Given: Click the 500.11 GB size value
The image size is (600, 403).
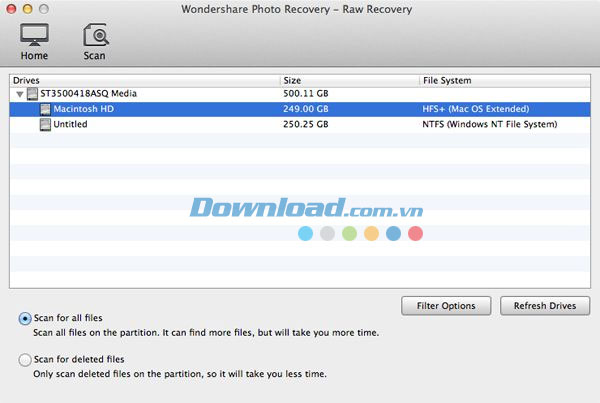Looking at the screenshot, I should (x=306, y=94).
